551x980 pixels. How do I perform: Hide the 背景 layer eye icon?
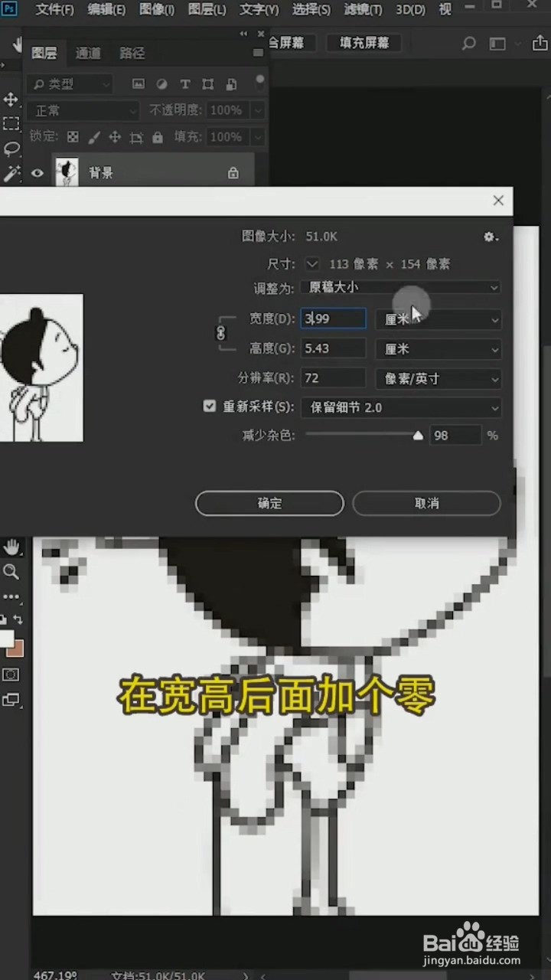[37, 173]
